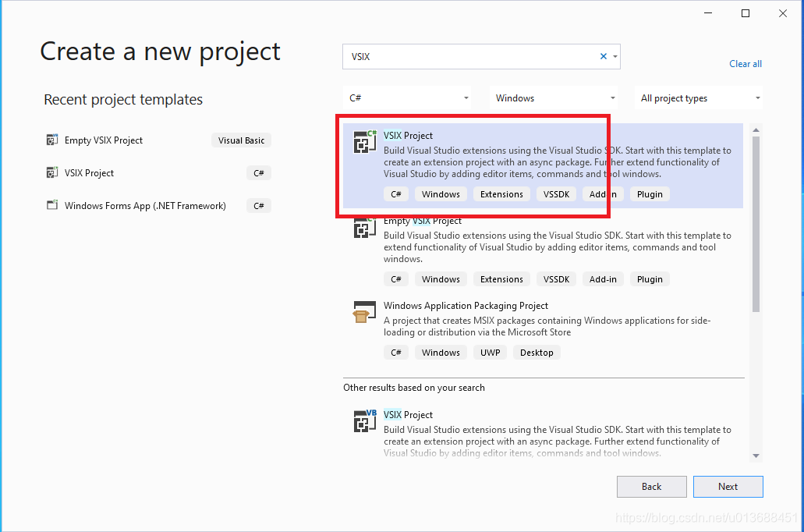The image size is (804, 532).
Task: Click Extensions tag on selected VSIX Project
Action: (501, 194)
